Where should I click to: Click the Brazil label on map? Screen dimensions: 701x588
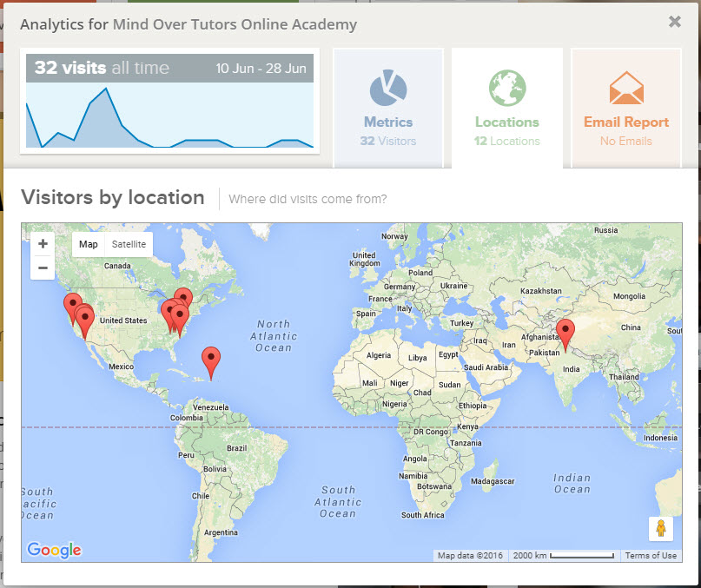236,447
